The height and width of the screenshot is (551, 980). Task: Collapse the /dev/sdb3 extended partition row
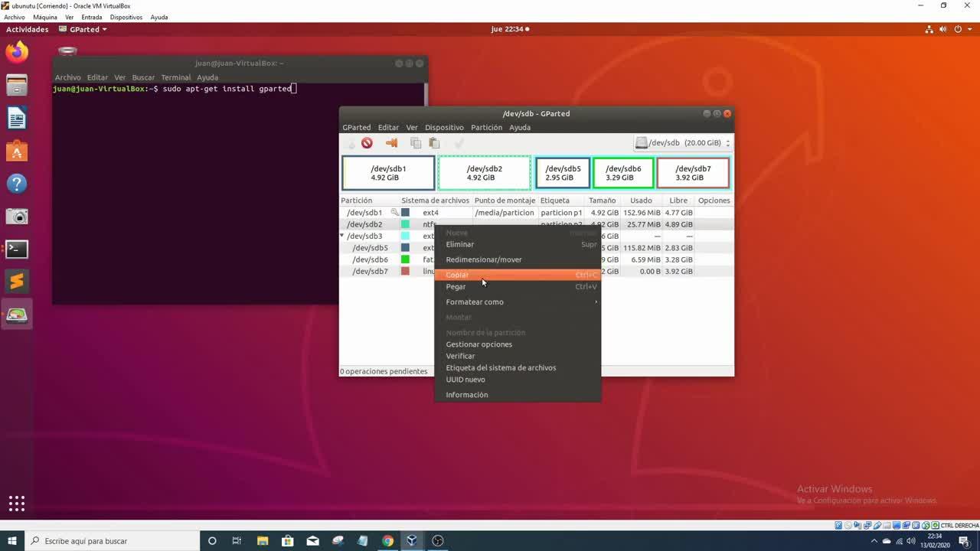coord(342,236)
